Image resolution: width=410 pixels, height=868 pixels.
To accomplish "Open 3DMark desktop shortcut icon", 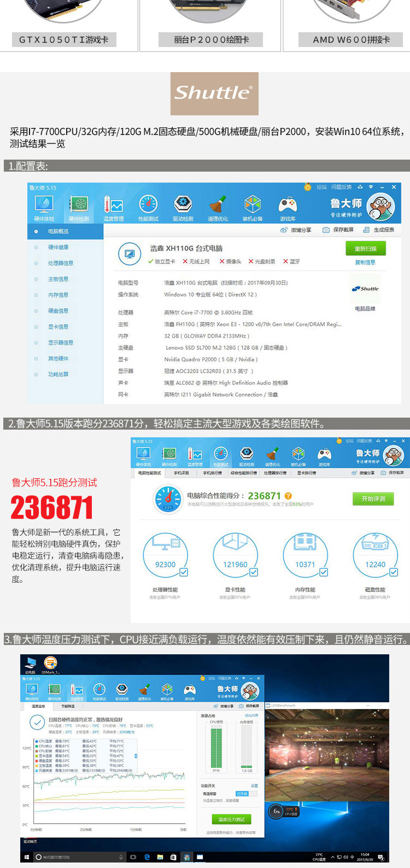I will coord(50,665).
